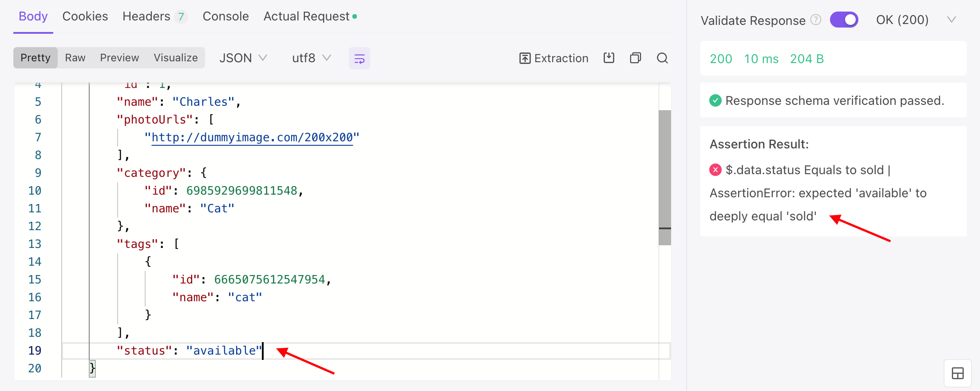
Task: Open search in response body
Action: click(x=662, y=58)
